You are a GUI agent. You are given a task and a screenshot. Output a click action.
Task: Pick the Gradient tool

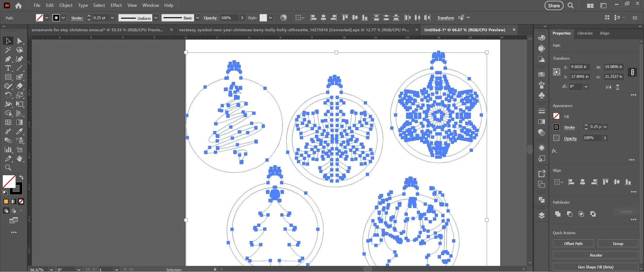[20, 122]
